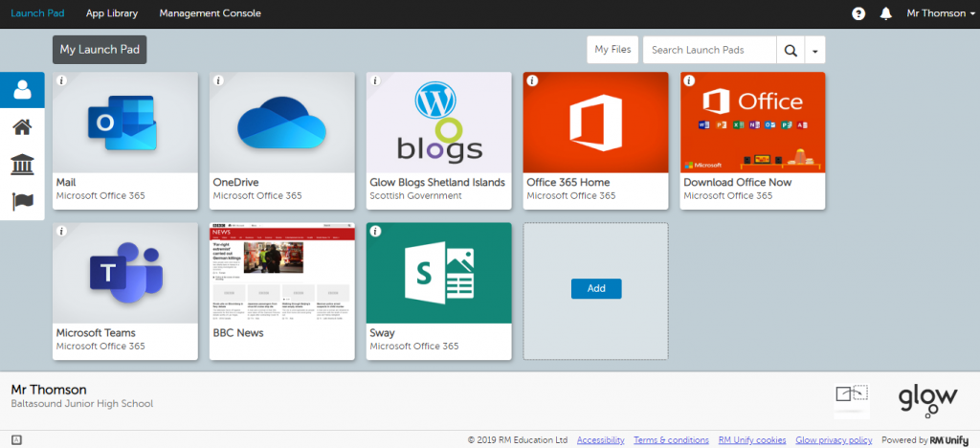Click Baltasound Junior High School text
980x448 pixels.
82,404
